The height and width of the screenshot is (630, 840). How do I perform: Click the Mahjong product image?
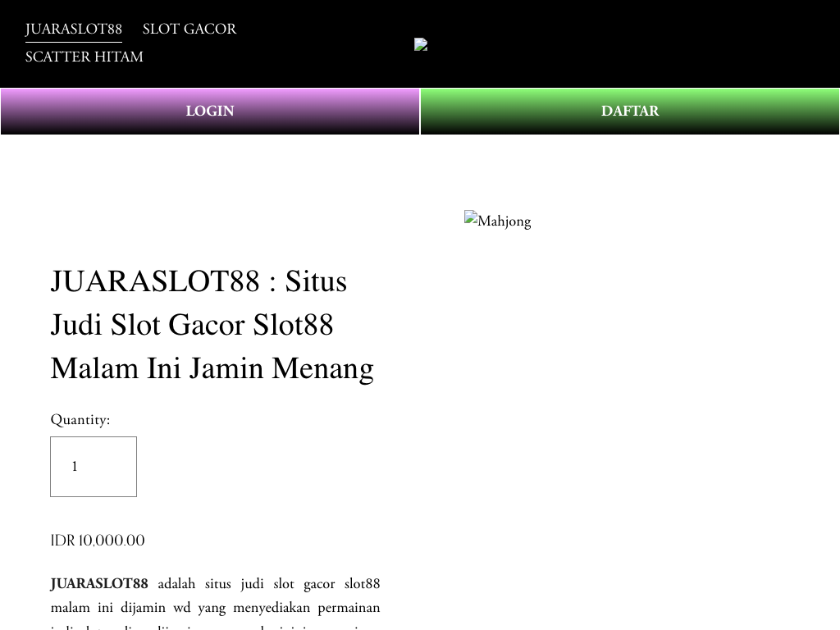pyautogui.click(x=497, y=220)
